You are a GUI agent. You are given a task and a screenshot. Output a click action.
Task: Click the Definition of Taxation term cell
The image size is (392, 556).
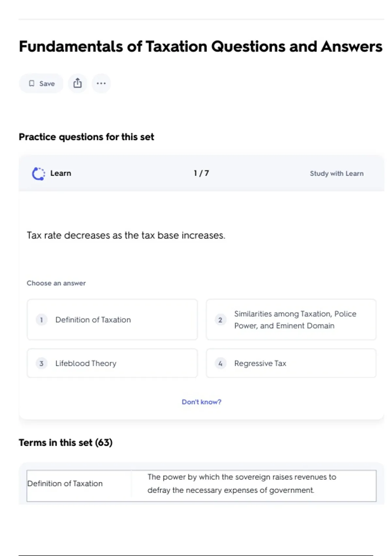(65, 484)
